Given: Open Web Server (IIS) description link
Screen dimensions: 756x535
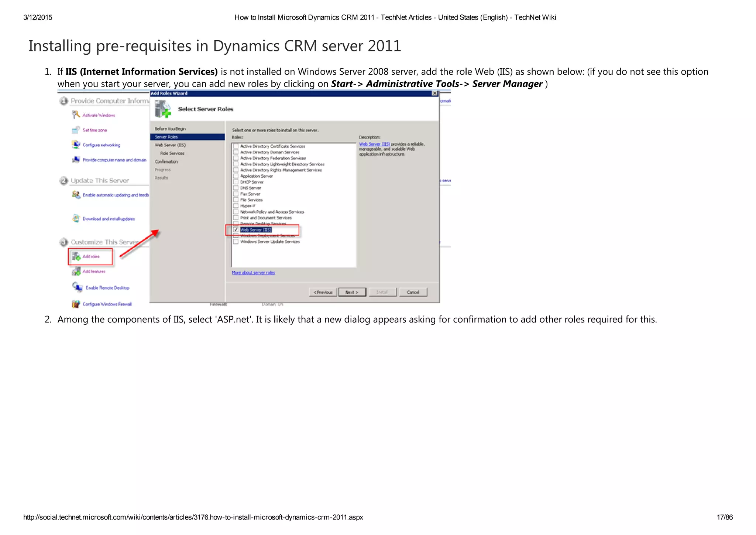Looking at the screenshot, I should coord(374,144).
